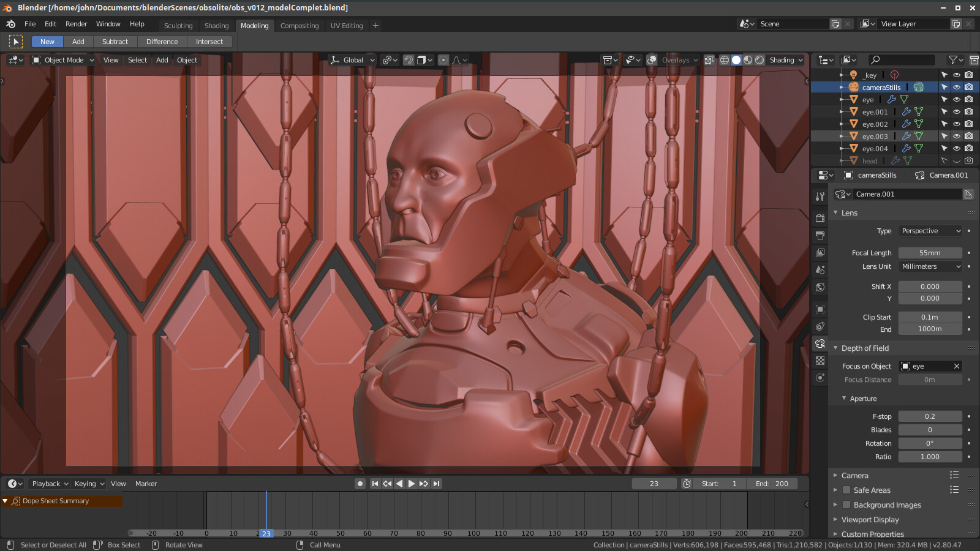The image size is (980, 551).
Task: Click the F-stop 0.2 value field
Action: click(x=930, y=416)
